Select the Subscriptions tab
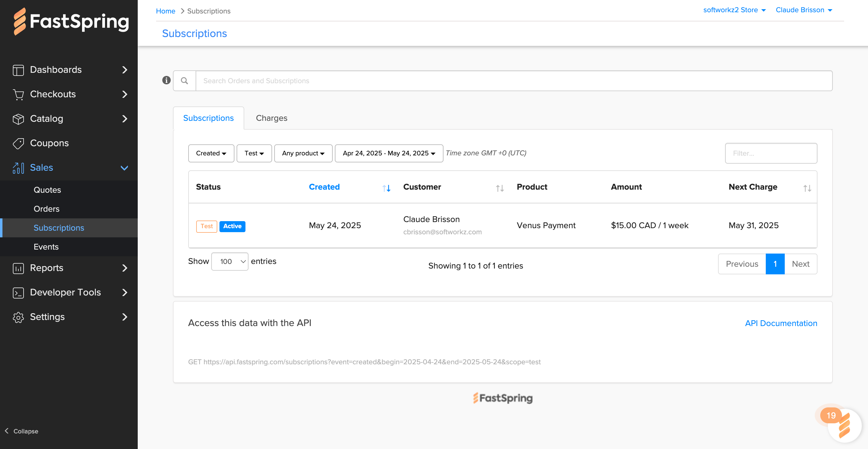The image size is (868, 449). click(x=208, y=118)
